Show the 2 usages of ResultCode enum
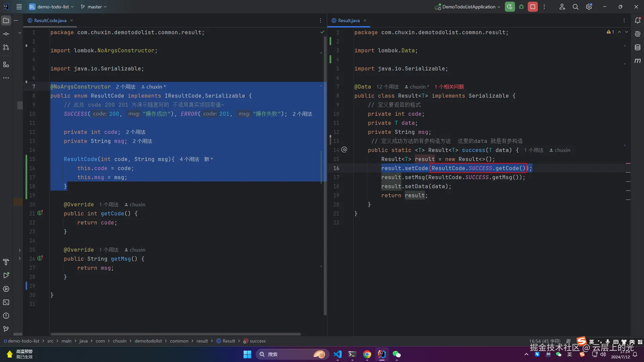This screenshot has width=644, height=362. [x=126, y=87]
